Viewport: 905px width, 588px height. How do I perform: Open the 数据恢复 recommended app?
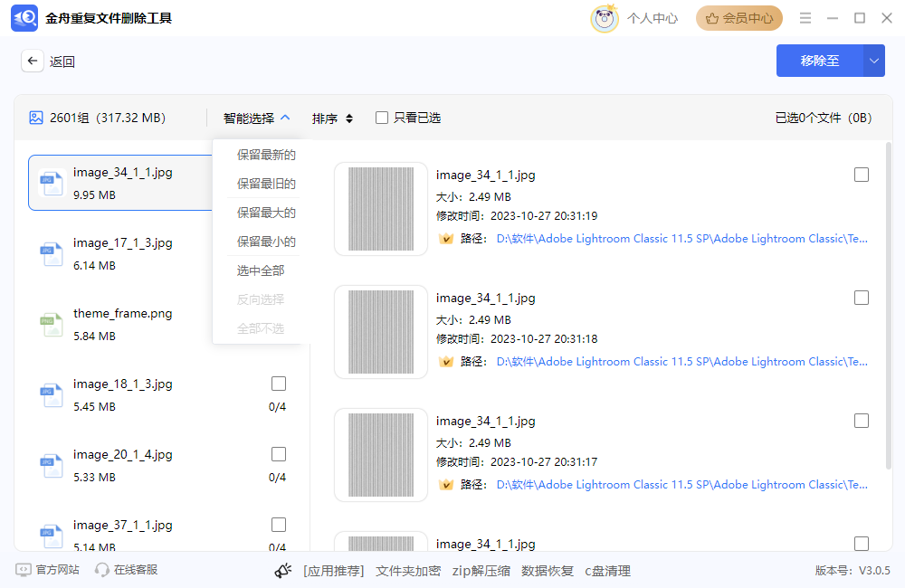tap(548, 571)
